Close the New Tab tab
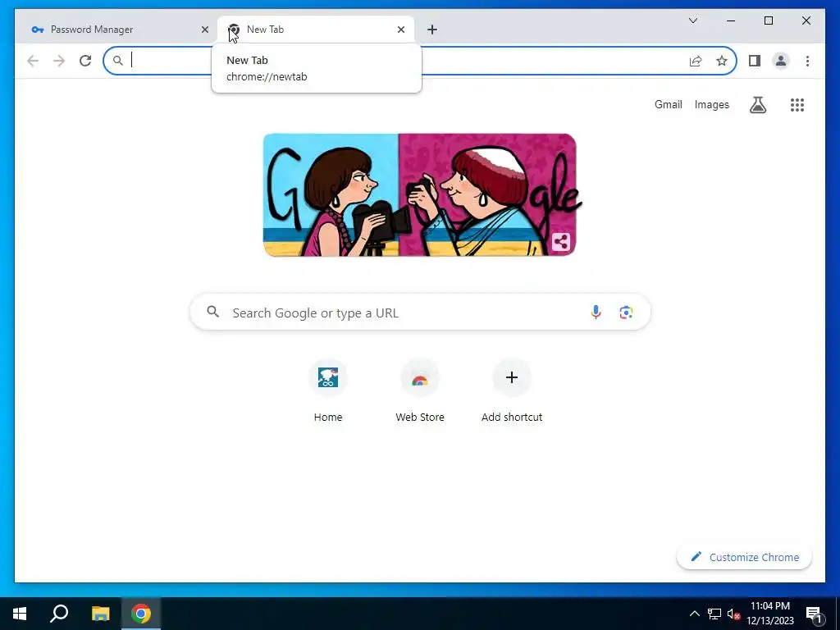Screen dimensions: 840x630 tap(400, 30)
